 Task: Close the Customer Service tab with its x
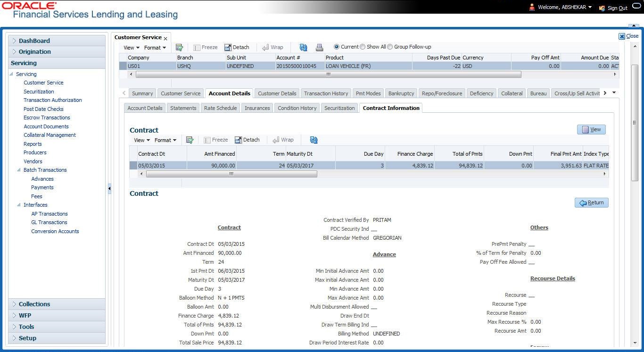coord(165,38)
